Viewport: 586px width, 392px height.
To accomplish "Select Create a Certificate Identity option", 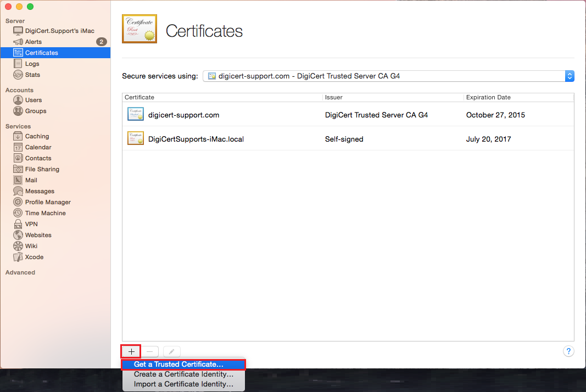I will [183, 374].
